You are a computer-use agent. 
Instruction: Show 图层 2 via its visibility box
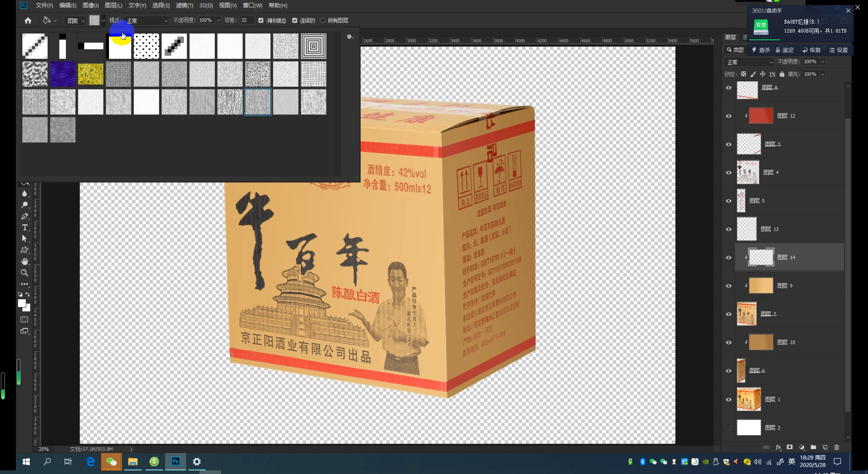point(728,427)
